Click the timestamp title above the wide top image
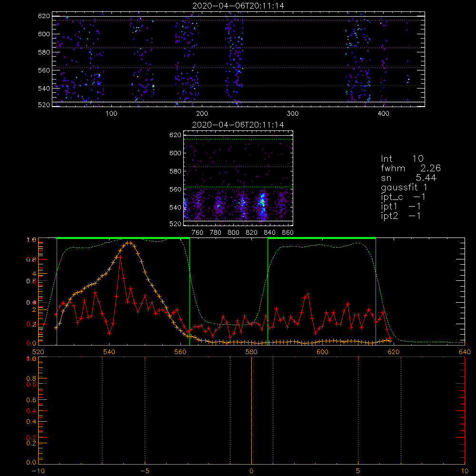The width and height of the screenshot is (476, 476). [x=238, y=6]
